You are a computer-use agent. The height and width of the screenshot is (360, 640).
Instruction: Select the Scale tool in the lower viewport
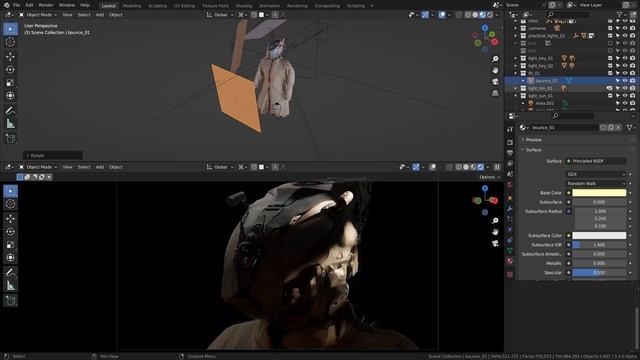[x=10, y=245]
